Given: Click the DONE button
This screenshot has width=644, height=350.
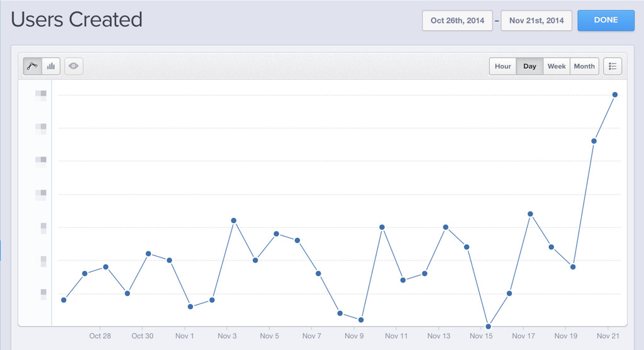Looking at the screenshot, I should coord(606,21).
